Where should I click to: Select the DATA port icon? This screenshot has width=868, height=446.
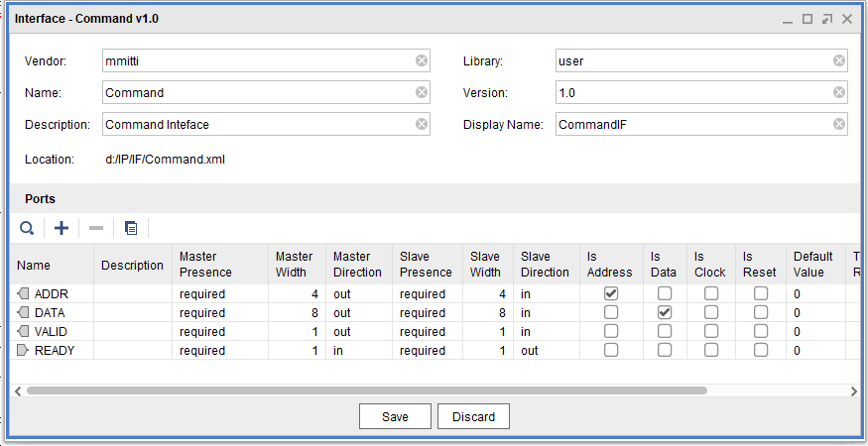point(23,312)
